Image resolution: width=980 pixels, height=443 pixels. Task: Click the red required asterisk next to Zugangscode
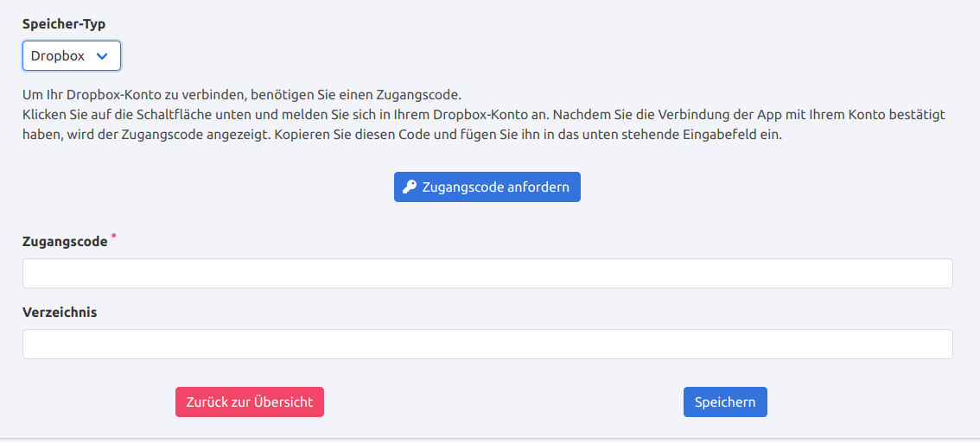click(x=114, y=237)
